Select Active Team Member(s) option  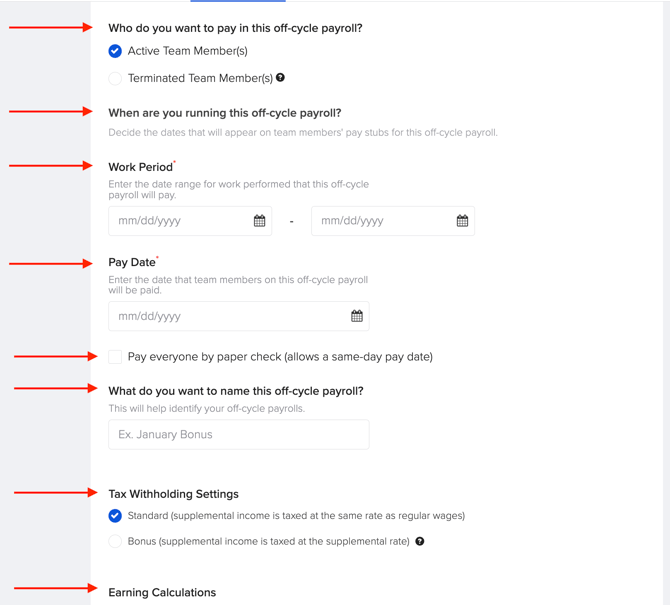click(x=115, y=51)
